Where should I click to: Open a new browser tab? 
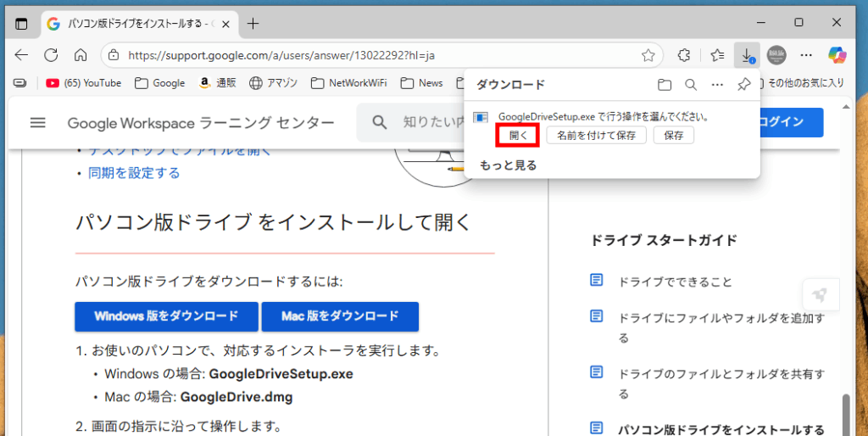pyautogui.click(x=253, y=24)
